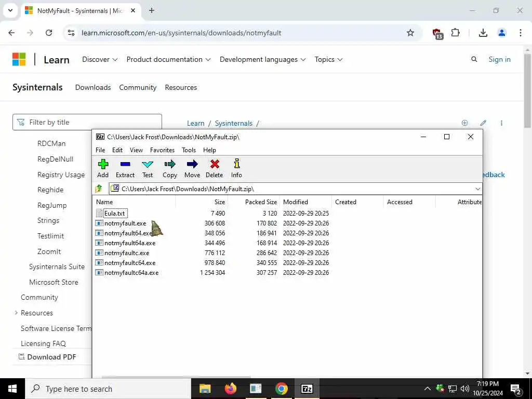Sort by the Size column header
Screen dimensions: 532x399
click(x=202, y=202)
